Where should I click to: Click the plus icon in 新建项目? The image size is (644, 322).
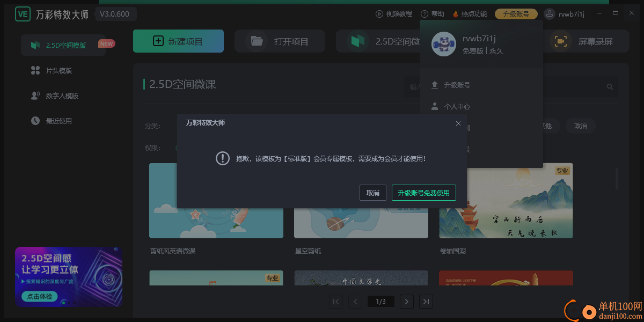[158, 41]
